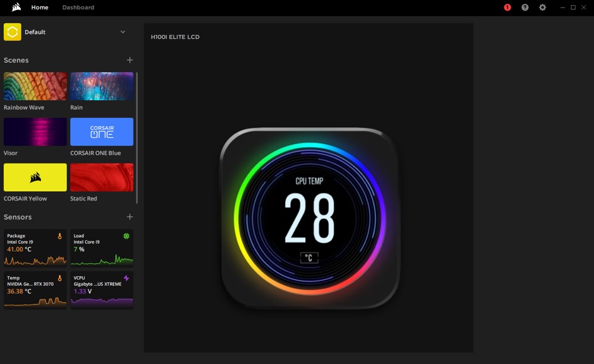Expand the Default profile dropdown chevron
The image size is (594, 364).
pyautogui.click(x=123, y=32)
